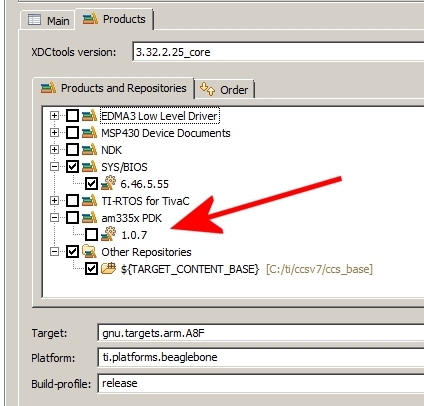
Task: Select the NDK row label
Action: (x=111, y=150)
